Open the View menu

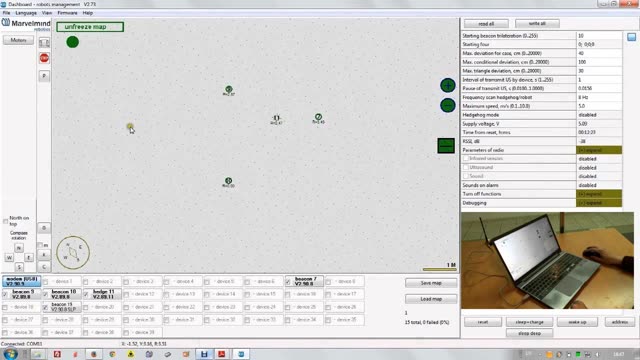[x=47, y=13]
